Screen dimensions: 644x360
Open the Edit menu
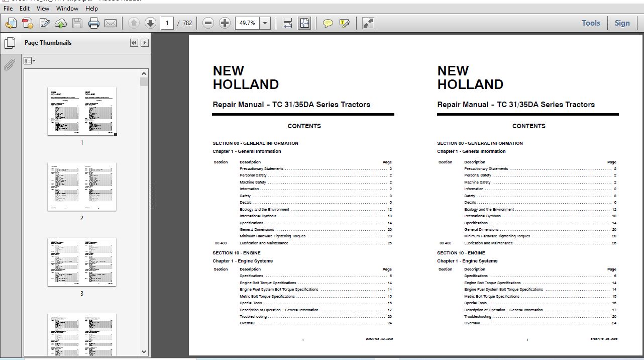pos(25,9)
